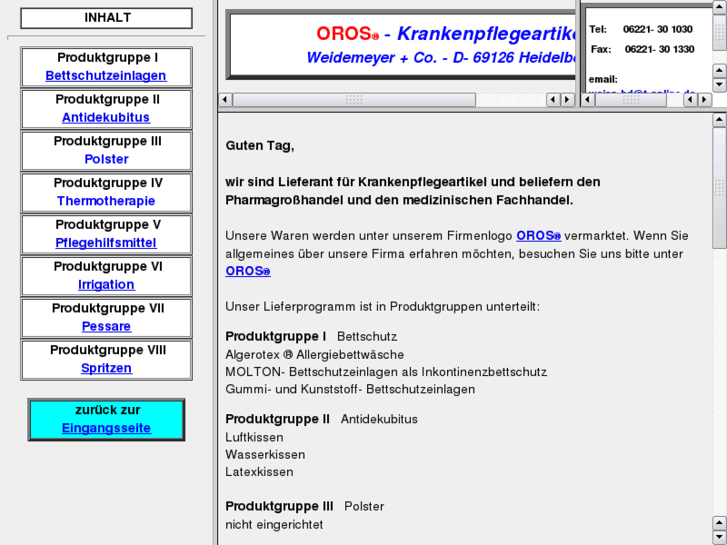This screenshot has height=545, width=727.
Task: Click the 'nicht eingerichtet' text
Action: 274,525
